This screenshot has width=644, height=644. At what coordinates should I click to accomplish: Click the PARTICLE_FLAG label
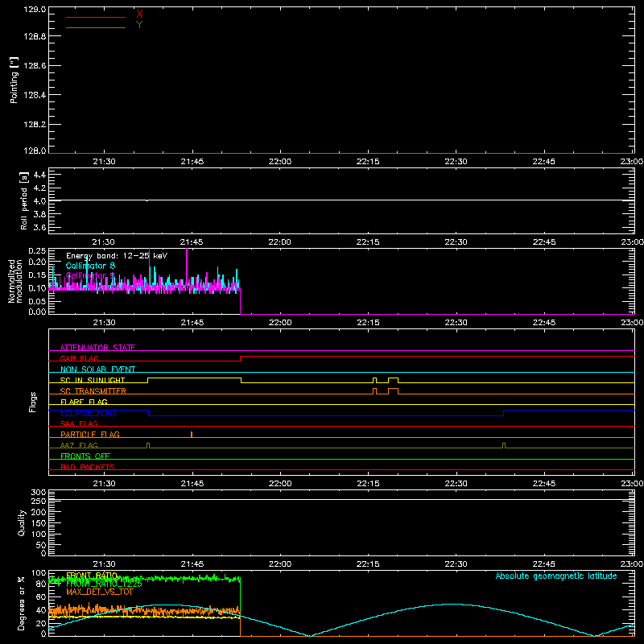[90, 435]
